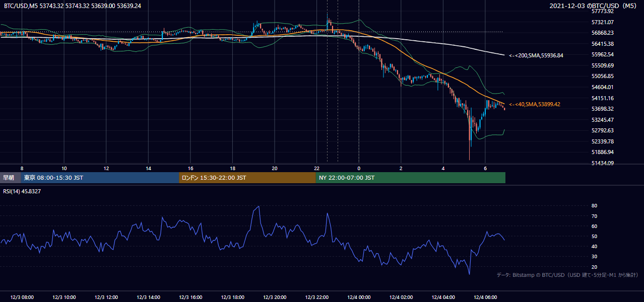This screenshot has width=644, height=302.
Task: Click the 12/3 10:00 time label
Action: tap(64, 297)
